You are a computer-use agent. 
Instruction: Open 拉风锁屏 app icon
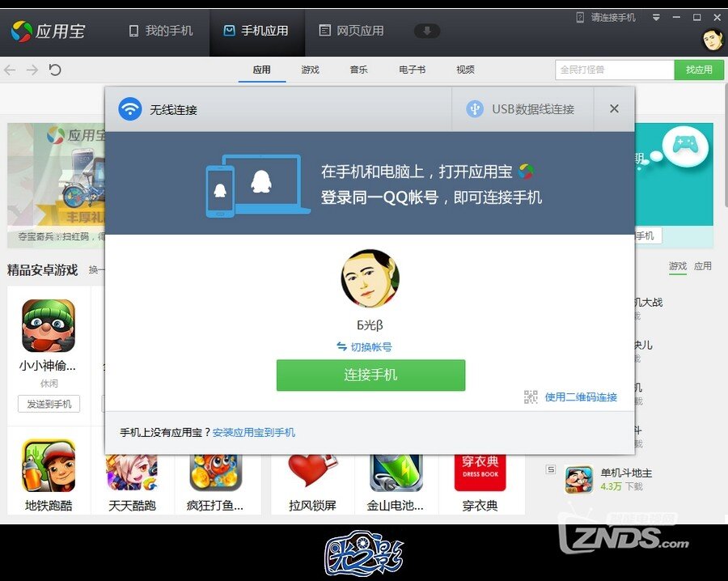pyautogui.click(x=312, y=472)
